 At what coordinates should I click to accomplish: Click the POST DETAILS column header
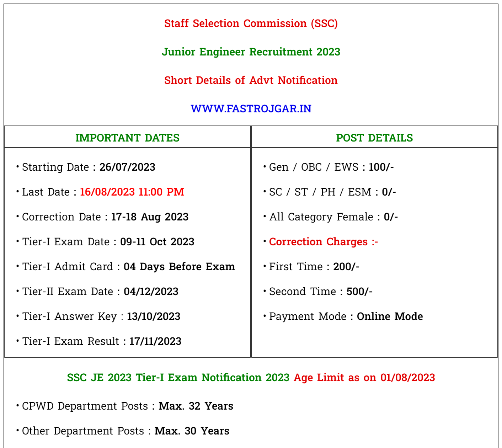(x=374, y=138)
